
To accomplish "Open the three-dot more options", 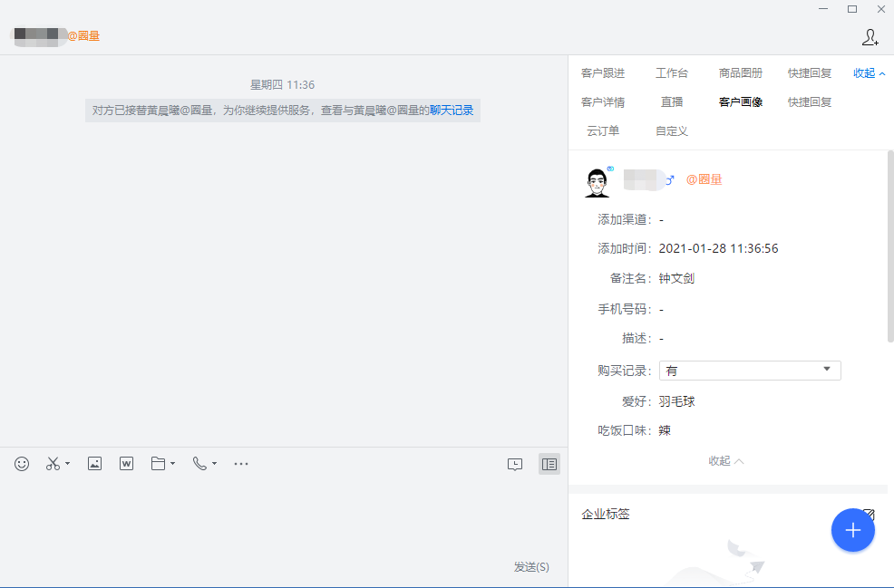I will [241, 464].
